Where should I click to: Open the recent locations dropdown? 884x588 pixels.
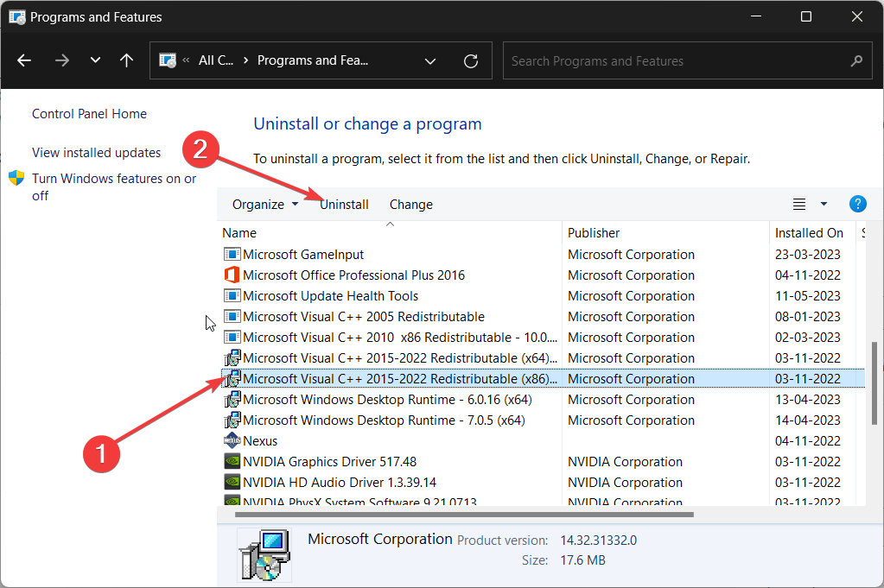point(95,60)
